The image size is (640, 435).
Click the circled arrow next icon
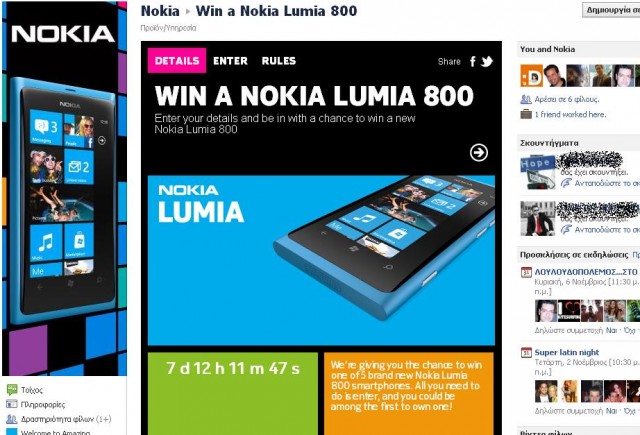pyautogui.click(x=479, y=153)
